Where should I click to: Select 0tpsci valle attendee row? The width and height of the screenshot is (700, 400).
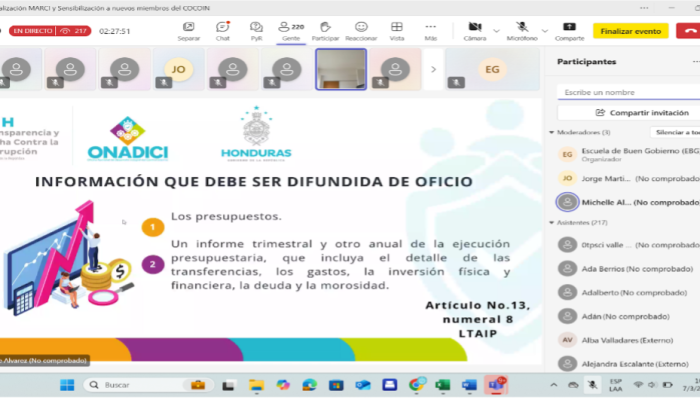click(629, 245)
